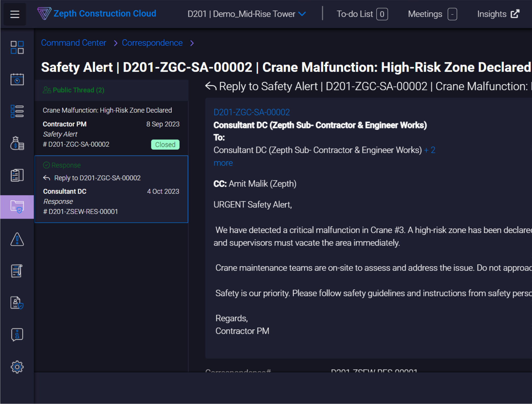The image size is (532, 404).
Task: Open the task list sidebar icon
Action: (17, 111)
